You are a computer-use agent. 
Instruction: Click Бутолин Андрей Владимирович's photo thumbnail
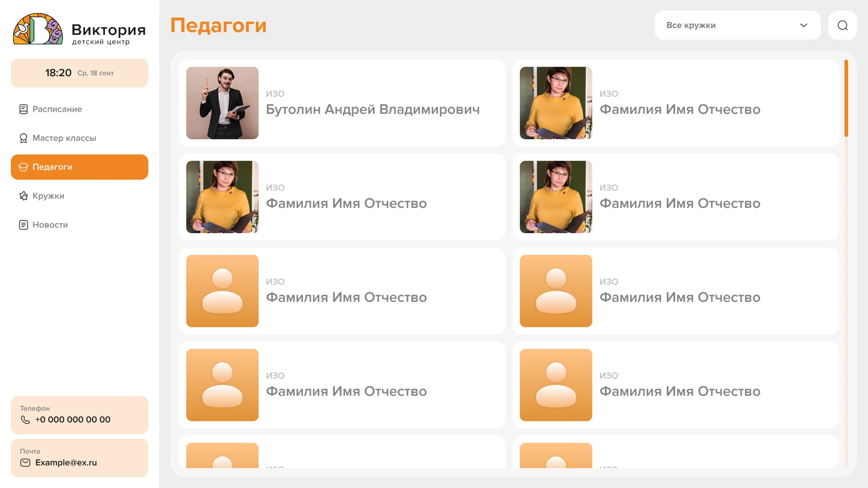pos(222,103)
